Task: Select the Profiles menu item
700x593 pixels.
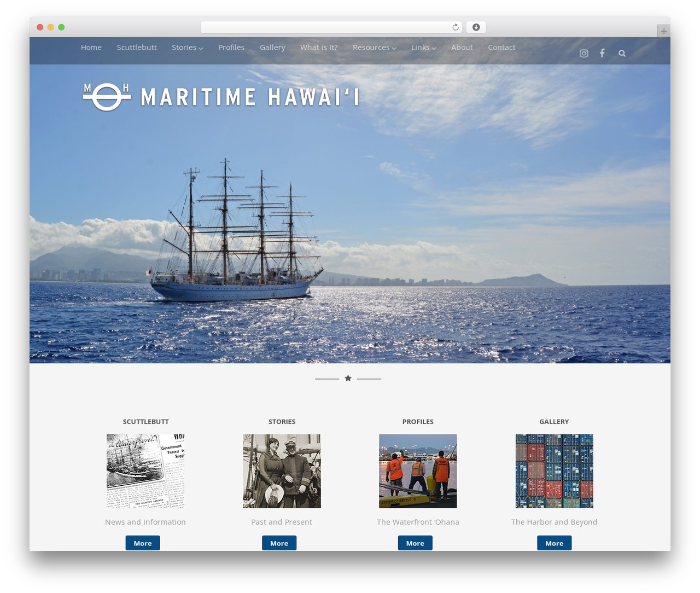Action: (x=231, y=48)
